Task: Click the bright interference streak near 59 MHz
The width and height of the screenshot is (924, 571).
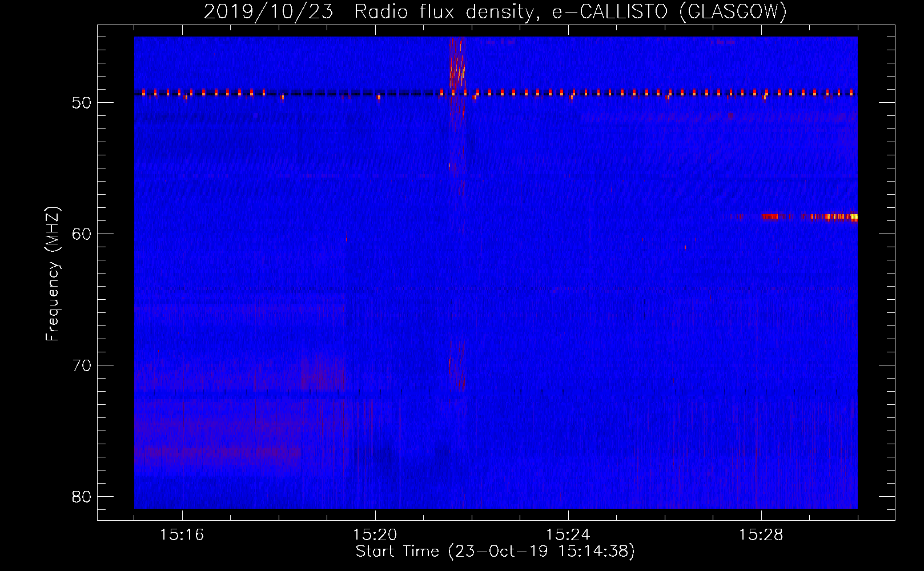Action: (x=810, y=217)
